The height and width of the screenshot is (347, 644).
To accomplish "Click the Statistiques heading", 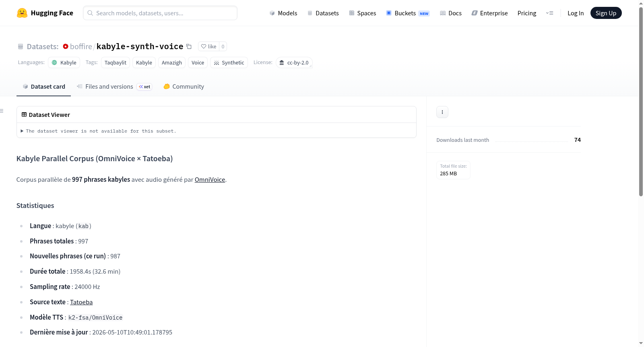I will pyautogui.click(x=35, y=206).
